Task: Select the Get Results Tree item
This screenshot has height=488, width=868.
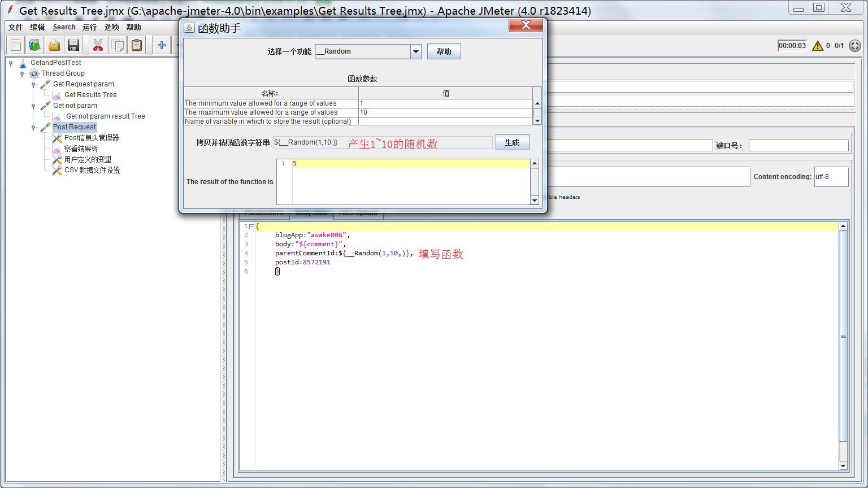Action: pos(90,95)
